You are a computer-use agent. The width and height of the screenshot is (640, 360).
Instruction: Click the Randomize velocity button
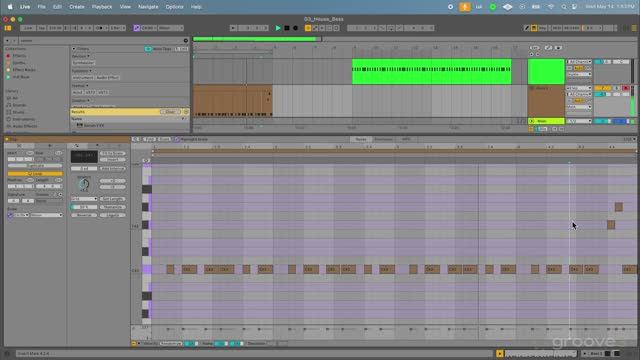pyautogui.click(x=171, y=343)
